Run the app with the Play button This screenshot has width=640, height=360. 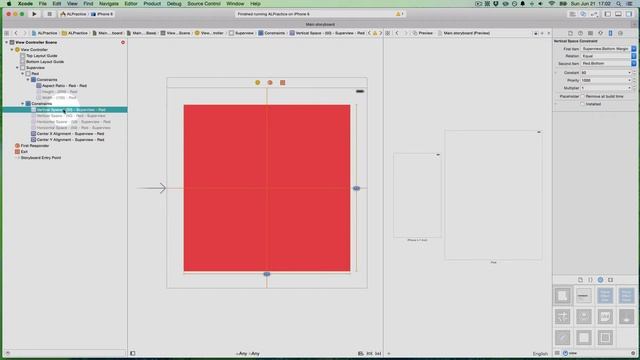34,14
